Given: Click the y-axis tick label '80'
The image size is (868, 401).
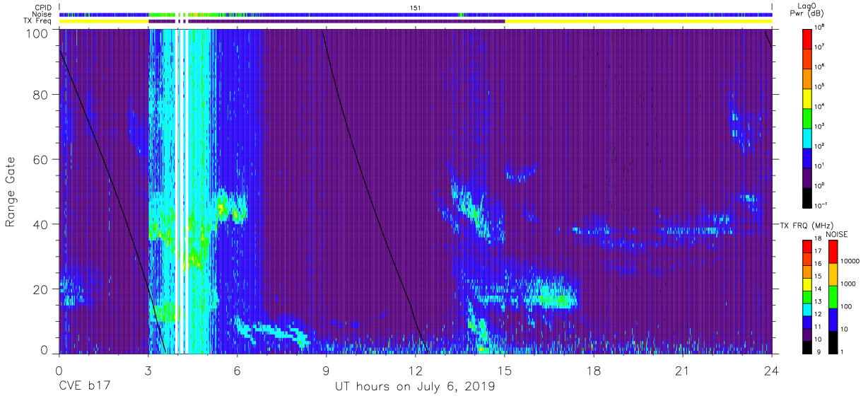Looking at the screenshot, I should [x=41, y=96].
